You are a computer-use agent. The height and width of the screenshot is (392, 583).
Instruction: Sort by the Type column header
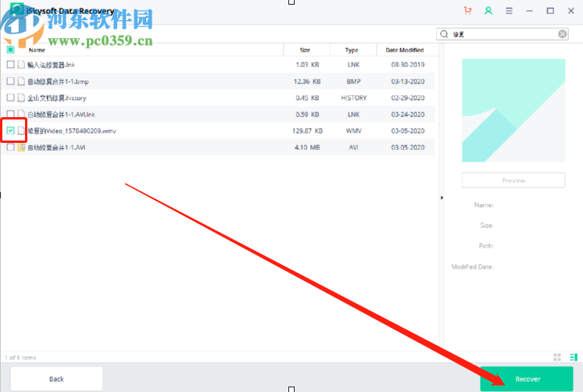[352, 50]
